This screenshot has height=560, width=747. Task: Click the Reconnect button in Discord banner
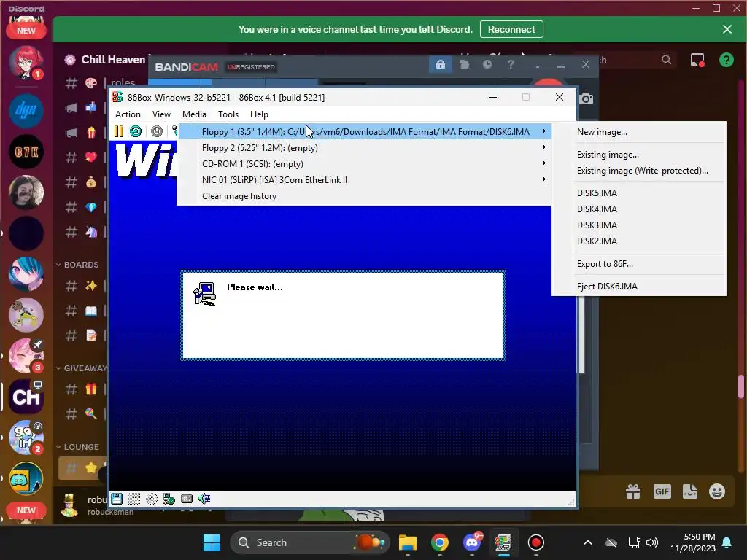click(511, 29)
